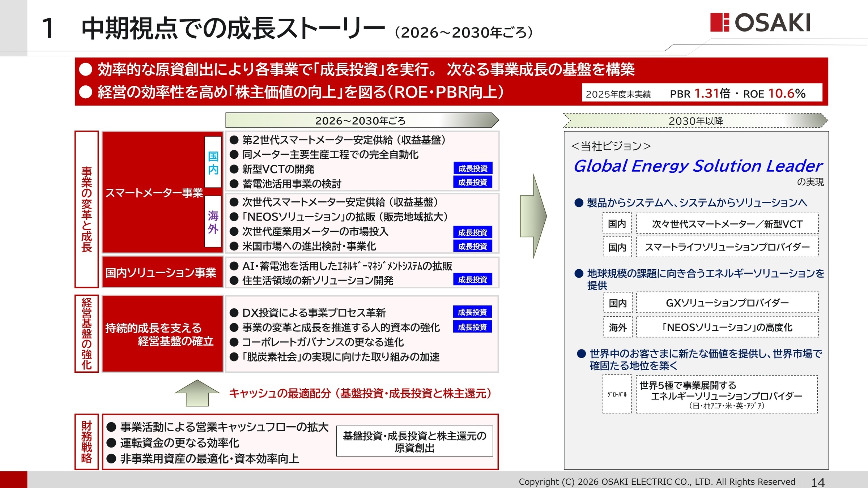Click スマートライフソリューションプロバイダー dashed box

pyautogui.click(x=727, y=247)
